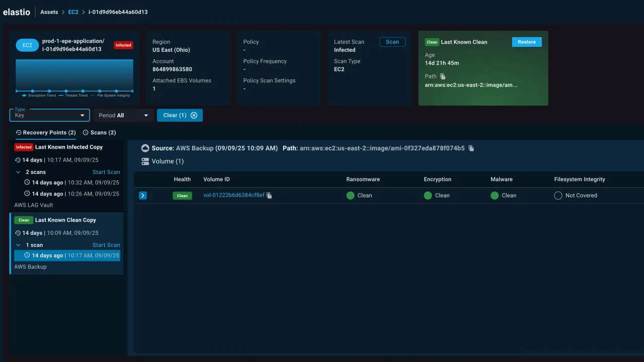Copy the AWS Backup source path
Screen dimensions: 644x362
471,148
